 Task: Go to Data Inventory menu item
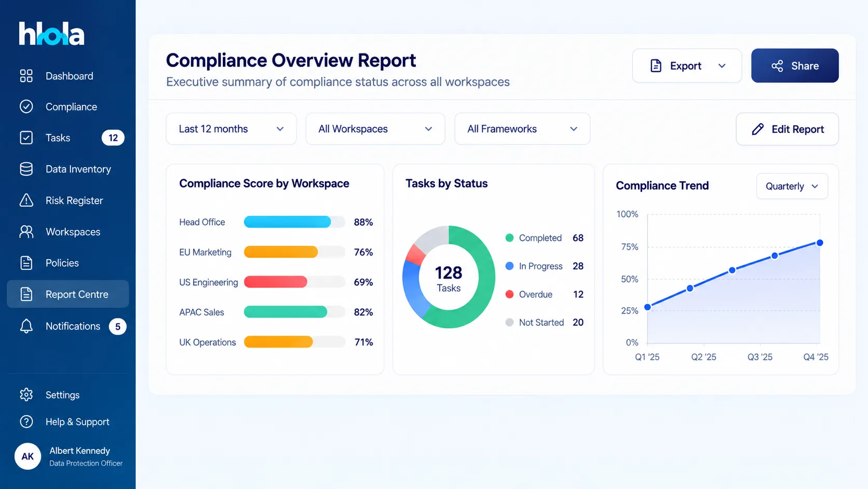tap(68, 169)
